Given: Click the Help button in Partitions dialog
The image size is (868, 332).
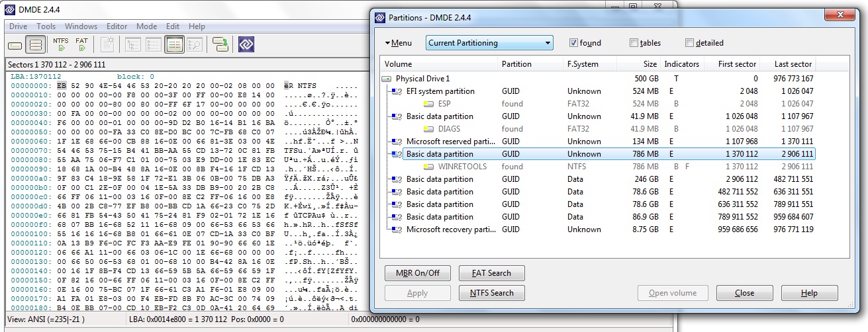Looking at the screenshot, I should click(809, 293).
